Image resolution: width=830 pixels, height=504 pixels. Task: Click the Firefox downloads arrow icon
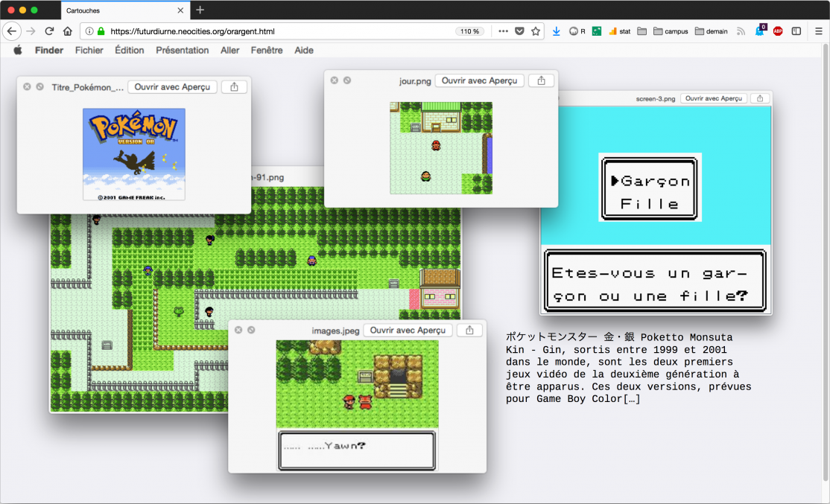click(x=556, y=31)
